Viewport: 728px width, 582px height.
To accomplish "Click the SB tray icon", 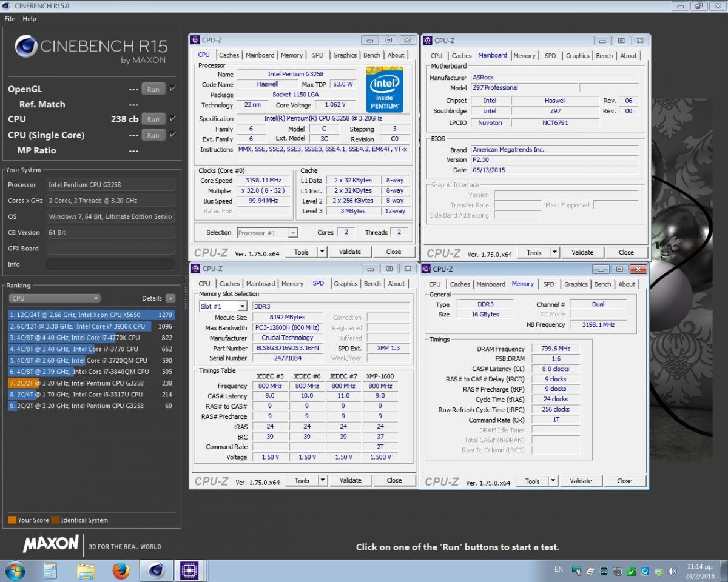I will (x=604, y=571).
